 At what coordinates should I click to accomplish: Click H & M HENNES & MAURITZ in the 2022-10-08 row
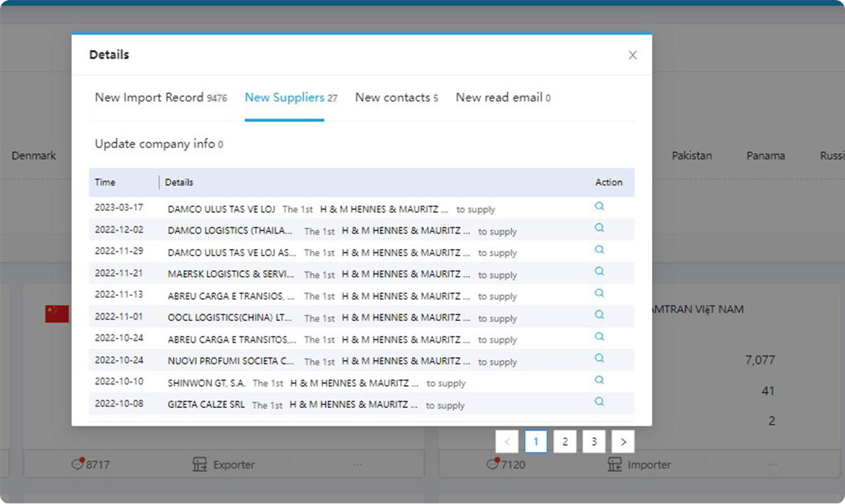pos(354,405)
